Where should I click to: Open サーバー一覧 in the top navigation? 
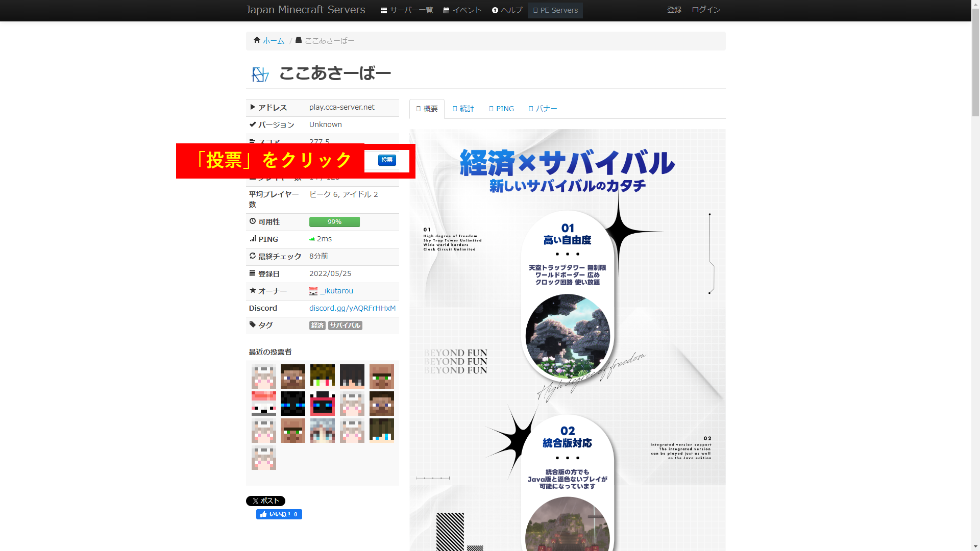407,10
